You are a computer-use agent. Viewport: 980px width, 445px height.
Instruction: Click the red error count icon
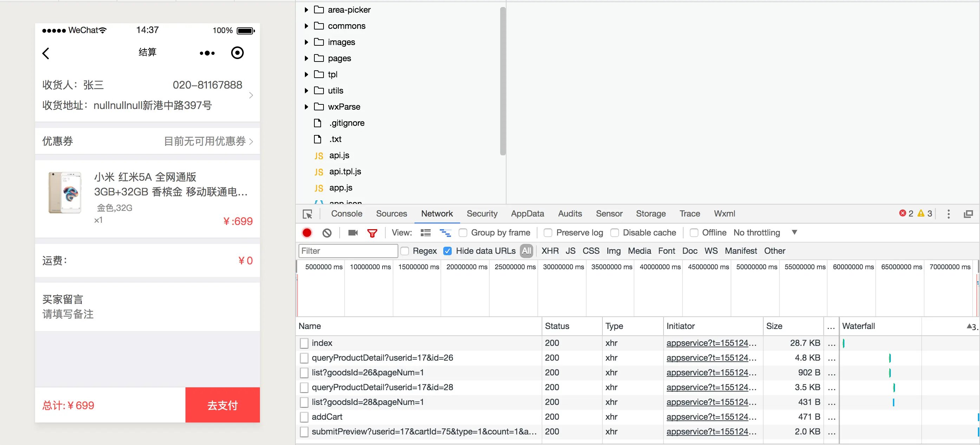pyautogui.click(x=902, y=213)
